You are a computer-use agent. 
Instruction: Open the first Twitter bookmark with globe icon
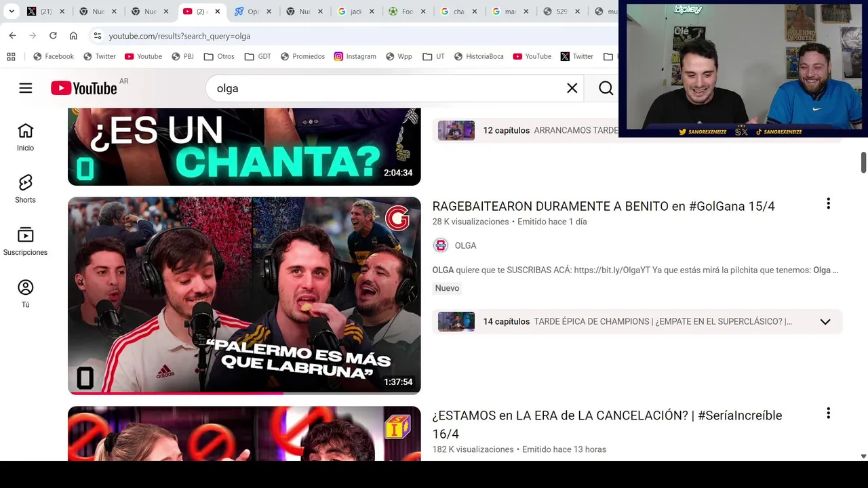point(100,56)
